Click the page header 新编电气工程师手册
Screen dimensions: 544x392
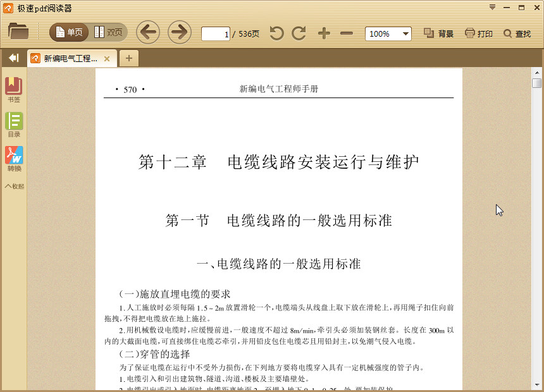[278, 89]
